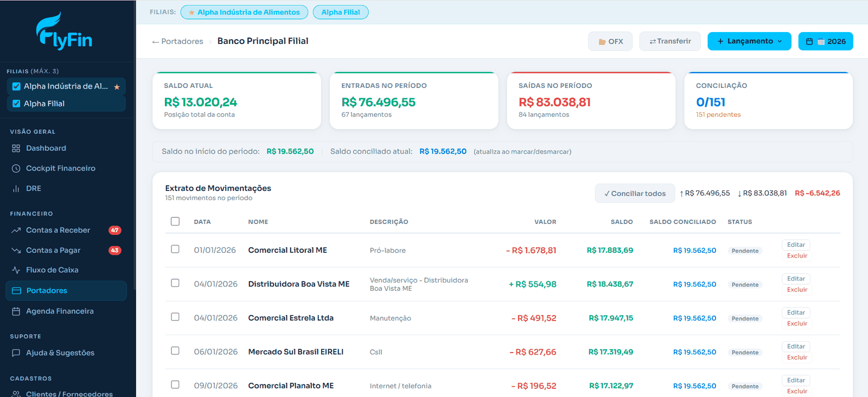Check the Distribuidora Boa Vista ME row checkbox
Screen dimensions: 868x397
point(175,283)
